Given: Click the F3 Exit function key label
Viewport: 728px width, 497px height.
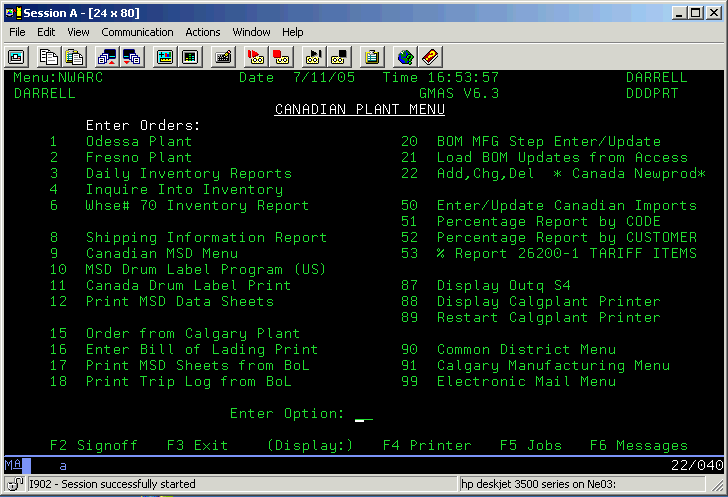Looking at the screenshot, I should pyautogui.click(x=197, y=446).
